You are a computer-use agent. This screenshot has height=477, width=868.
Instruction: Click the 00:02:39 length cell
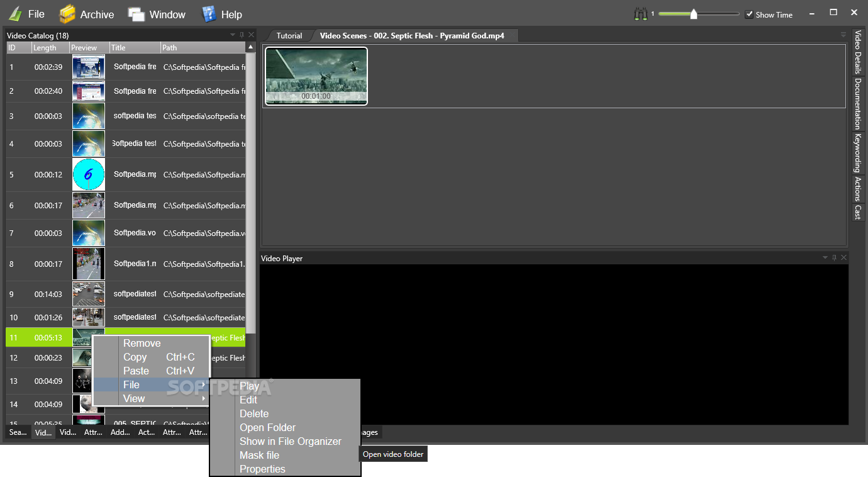48,67
